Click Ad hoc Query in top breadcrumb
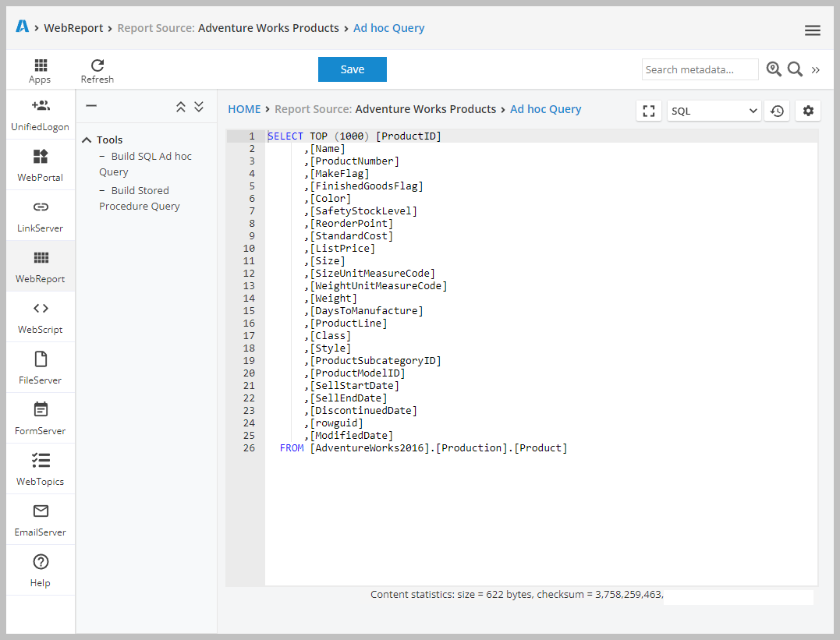 point(389,28)
